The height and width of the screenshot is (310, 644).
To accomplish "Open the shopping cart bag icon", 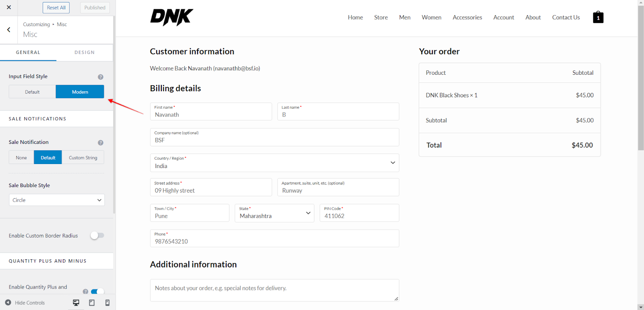I will (598, 17).
